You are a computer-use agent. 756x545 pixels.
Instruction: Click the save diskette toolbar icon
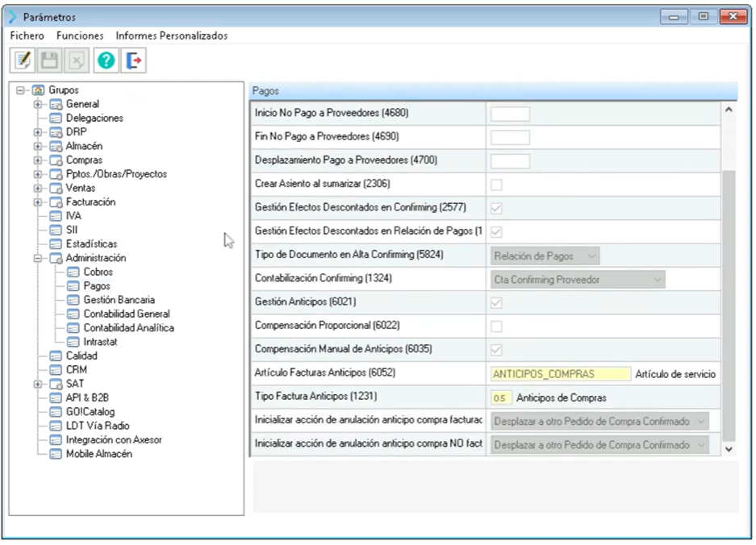[x=49, y=60]
